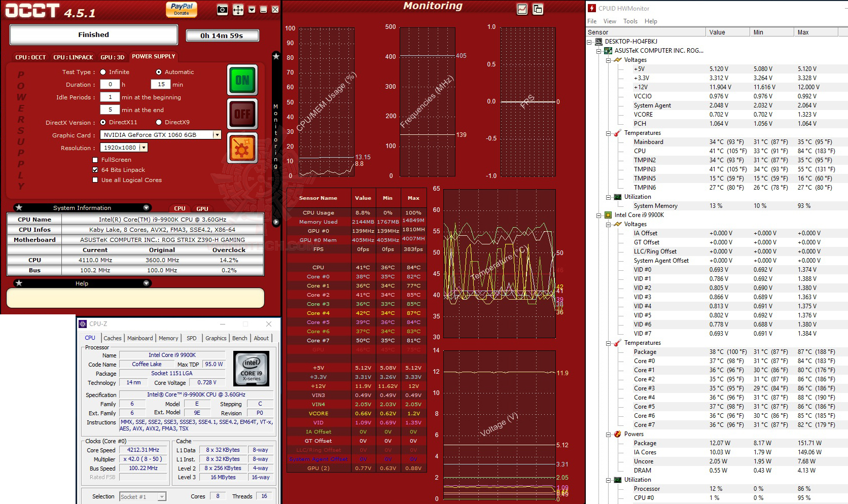Click the four-arrow move icon in OCCT

coord(238,10)
